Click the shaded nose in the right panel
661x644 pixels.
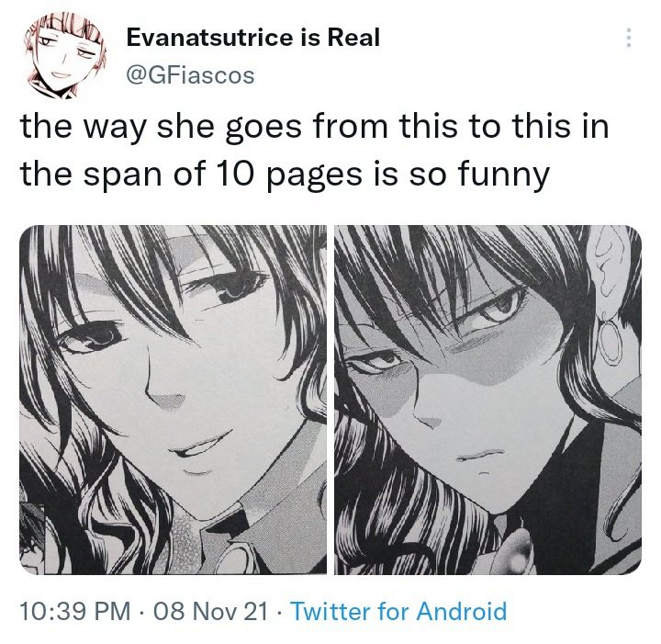pyautogui.click(x=428, y=415)
